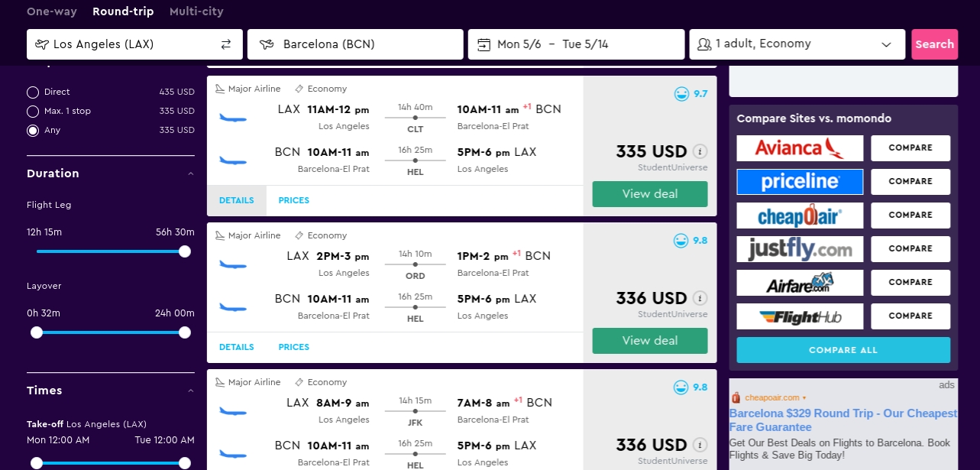Click the priceline logo in Compare Sites

point(800,182)
